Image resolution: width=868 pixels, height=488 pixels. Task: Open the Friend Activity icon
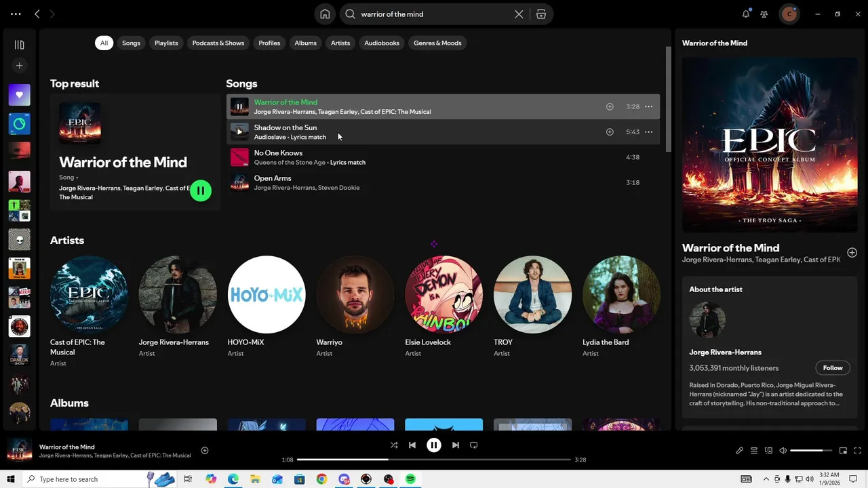(764, 14)
